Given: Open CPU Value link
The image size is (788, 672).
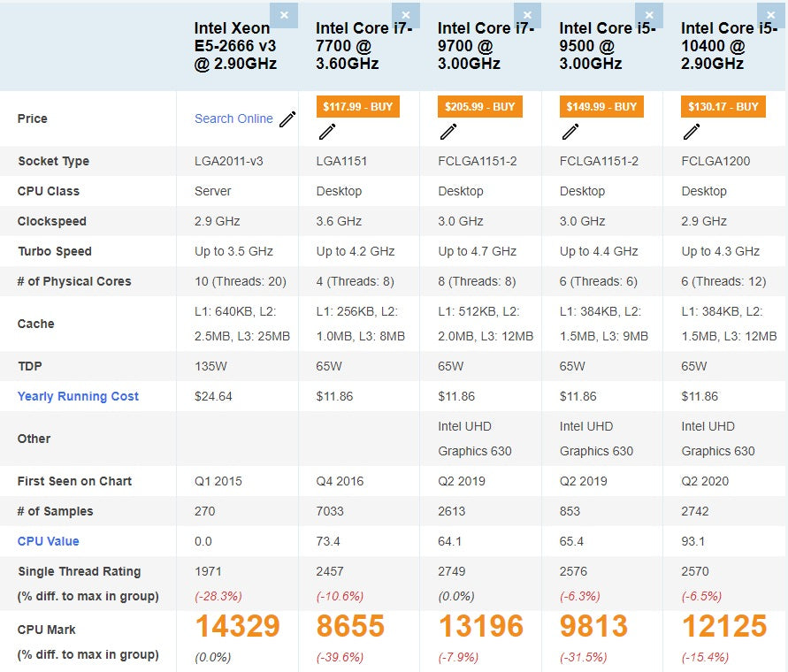Looking at the screenshot, I should (x=49, y=541).
